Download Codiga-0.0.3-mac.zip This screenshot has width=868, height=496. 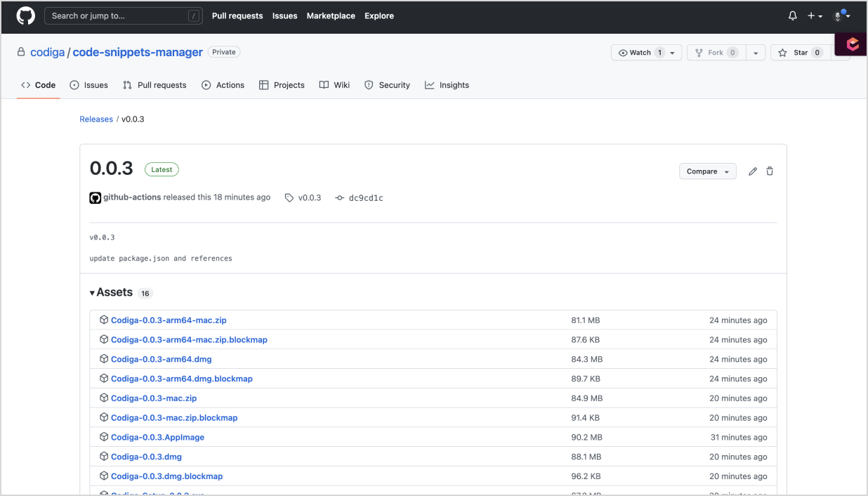[154, 398]
